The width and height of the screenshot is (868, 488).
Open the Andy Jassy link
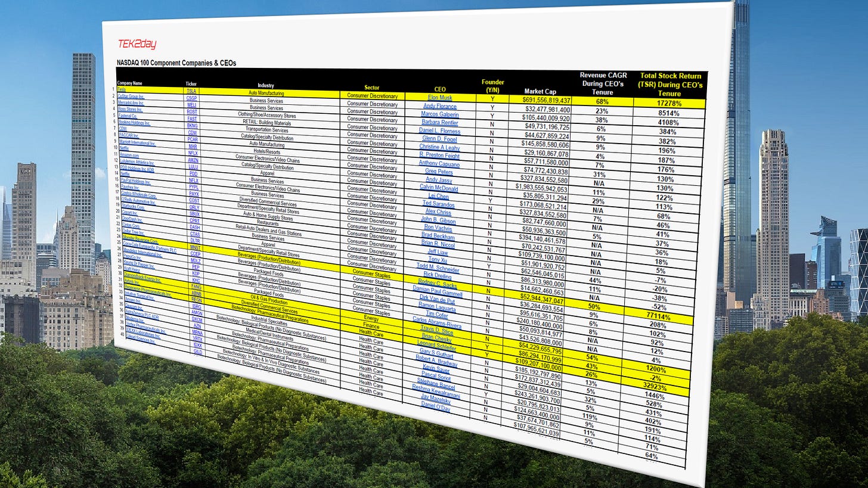(x=439, y=179)
